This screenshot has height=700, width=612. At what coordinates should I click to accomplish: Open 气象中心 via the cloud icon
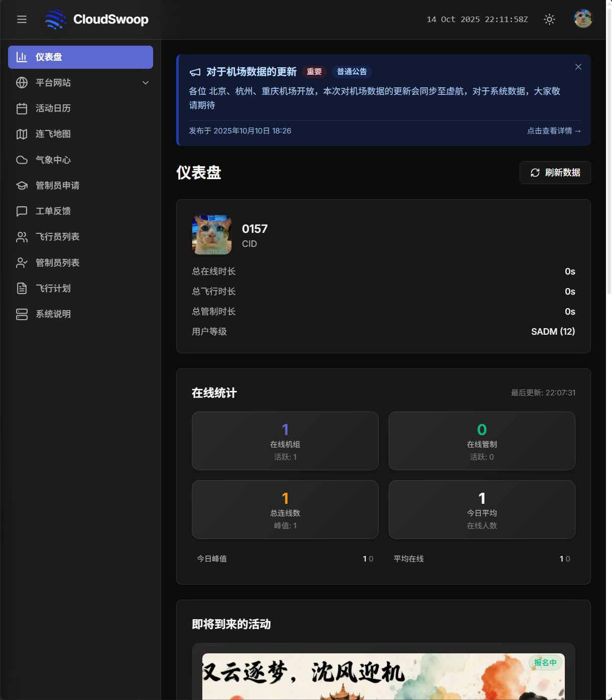(x=22, y=160)
